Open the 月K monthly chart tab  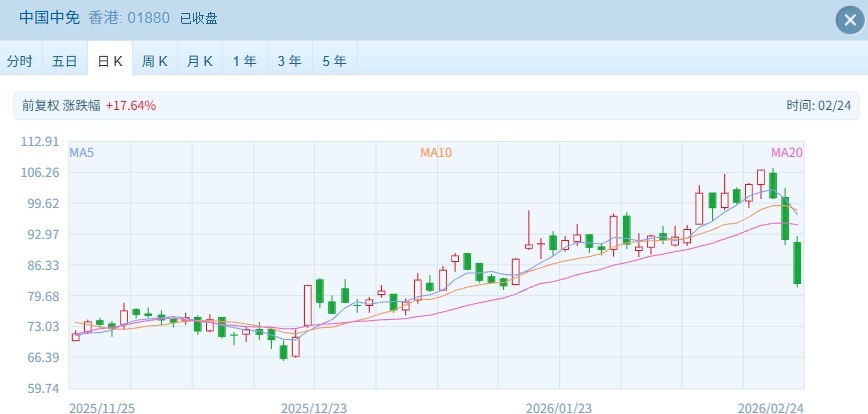pyautogui.click(x=200, y=60)
